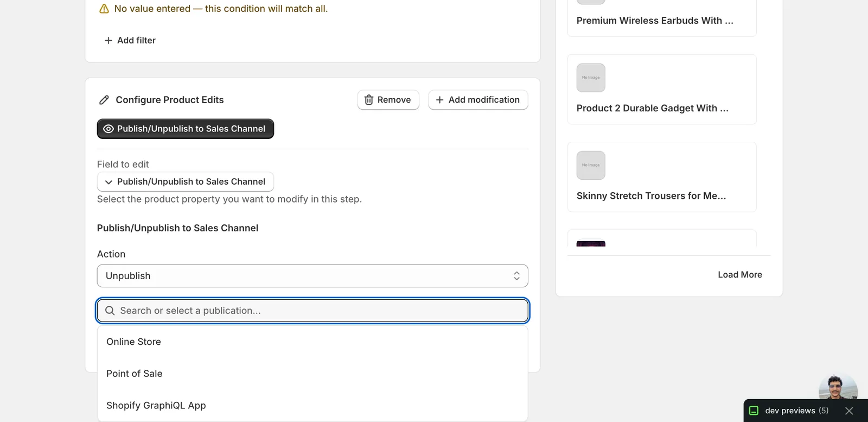
Task: Close the dev previews bar
Action: tap(849, 411)
